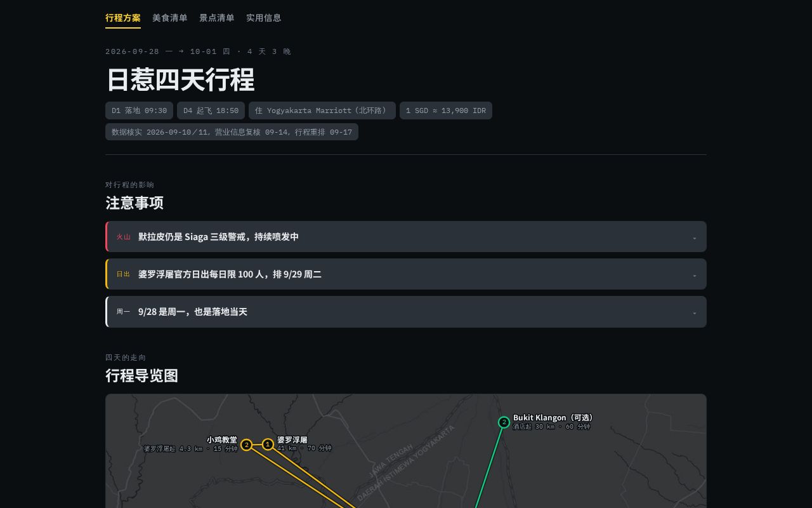812x508 pixels.
Task: Click the 住 Yogyakarta Marriott chip
Action: click(x=322, y=110)
